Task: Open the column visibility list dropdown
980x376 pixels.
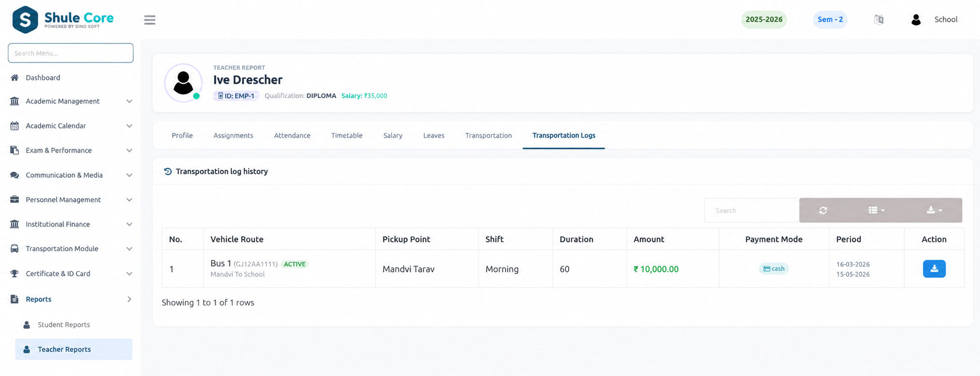Action: click(x=876, y=211)
